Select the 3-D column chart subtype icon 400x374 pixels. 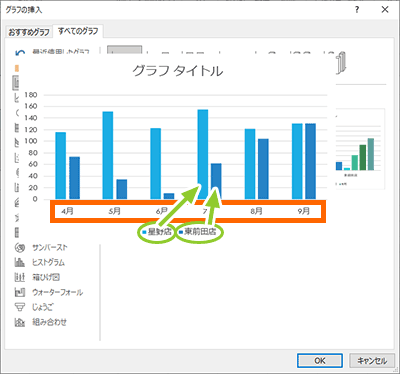(x=341, y=63)
